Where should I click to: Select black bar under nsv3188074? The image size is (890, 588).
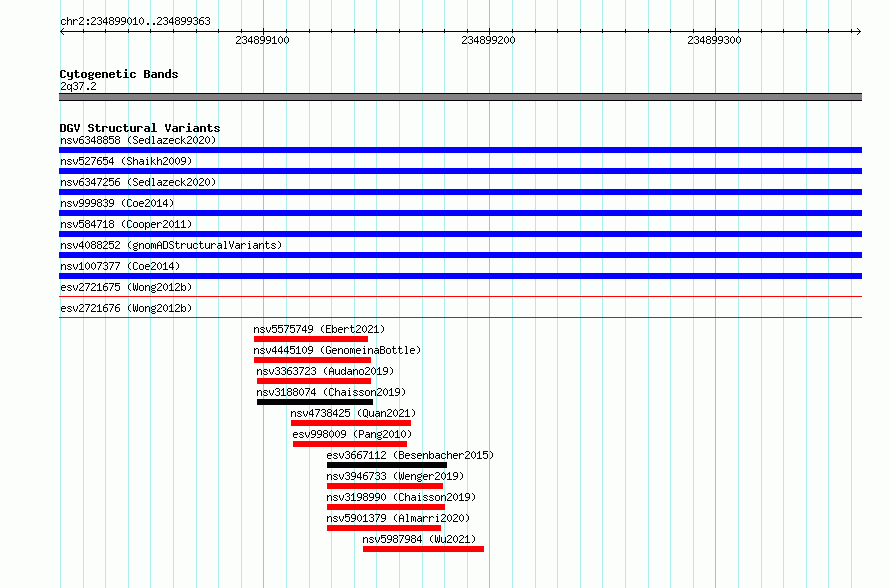(315, 402)
